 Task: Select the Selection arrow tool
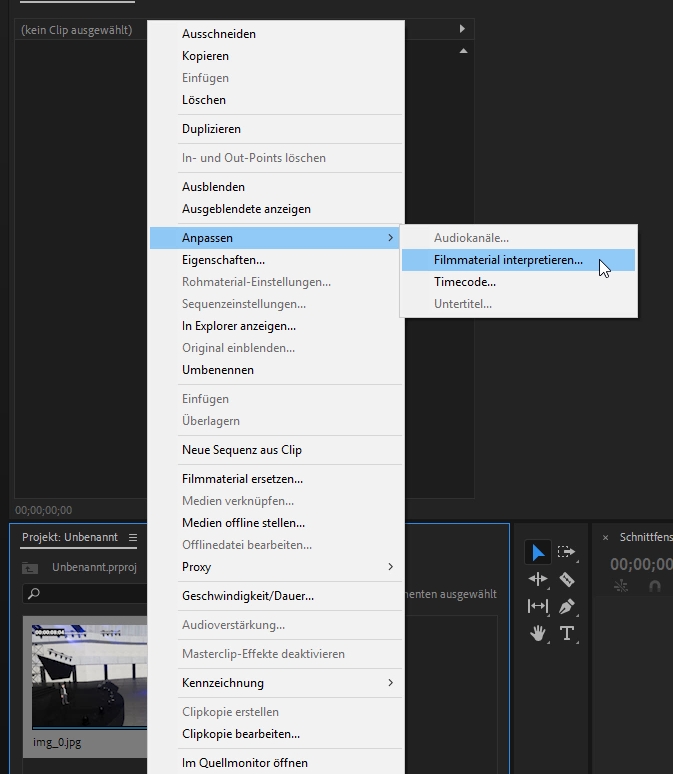click(x=538, y=552)
